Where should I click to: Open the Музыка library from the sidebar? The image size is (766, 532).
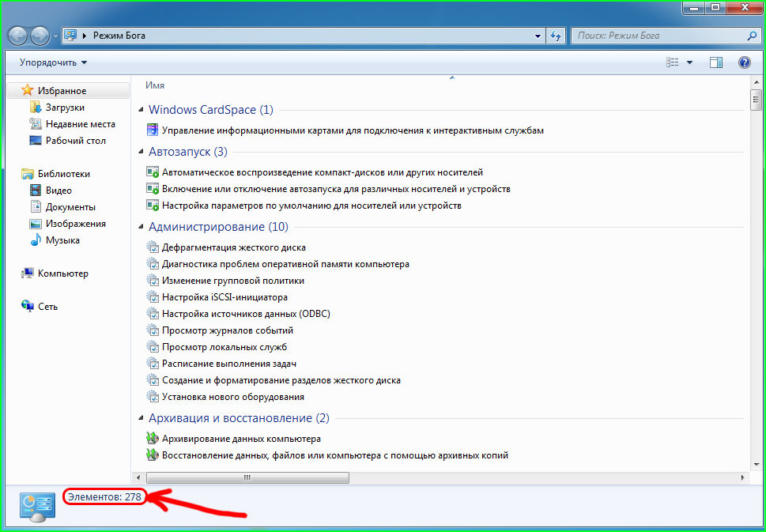pos(56,240)
